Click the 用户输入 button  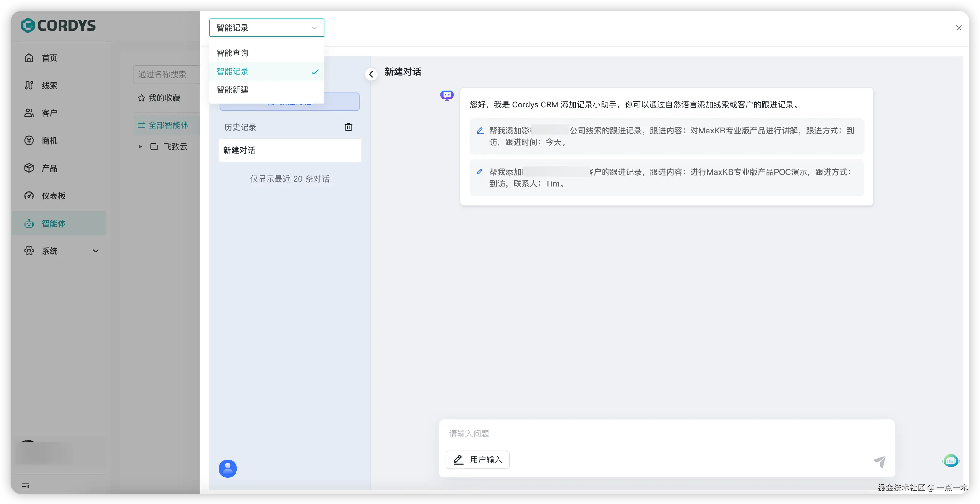[x=477, y=460]
